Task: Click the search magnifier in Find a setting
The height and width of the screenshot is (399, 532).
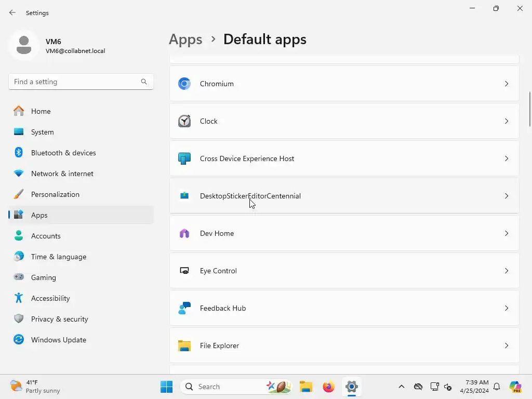Action: click(x=144, y=82)
